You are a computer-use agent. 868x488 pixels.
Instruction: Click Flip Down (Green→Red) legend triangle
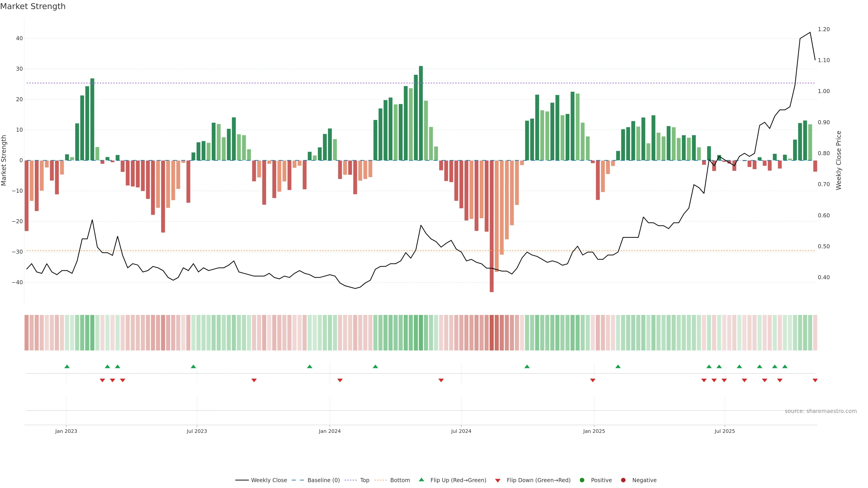[498, 481]
